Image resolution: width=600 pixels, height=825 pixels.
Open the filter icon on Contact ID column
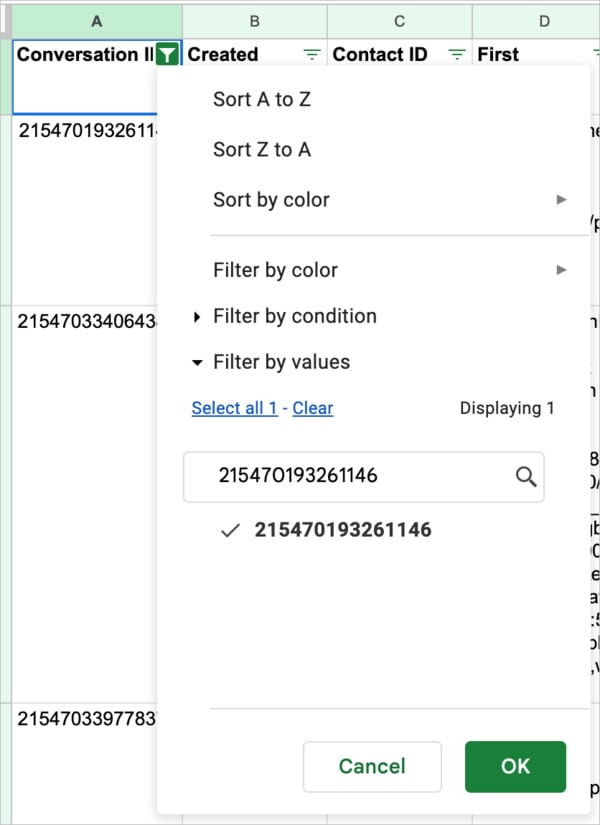pyautogui.click(x=456, y=55)
